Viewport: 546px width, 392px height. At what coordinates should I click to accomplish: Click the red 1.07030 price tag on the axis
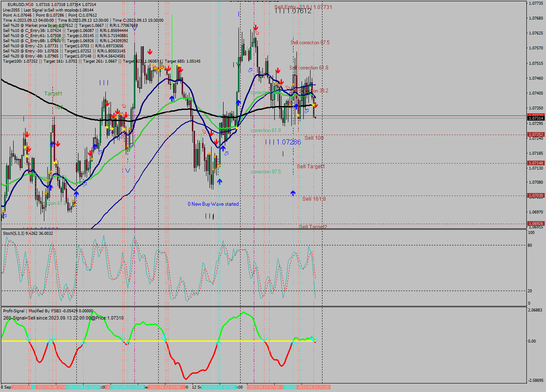click(x=535, y=196)
